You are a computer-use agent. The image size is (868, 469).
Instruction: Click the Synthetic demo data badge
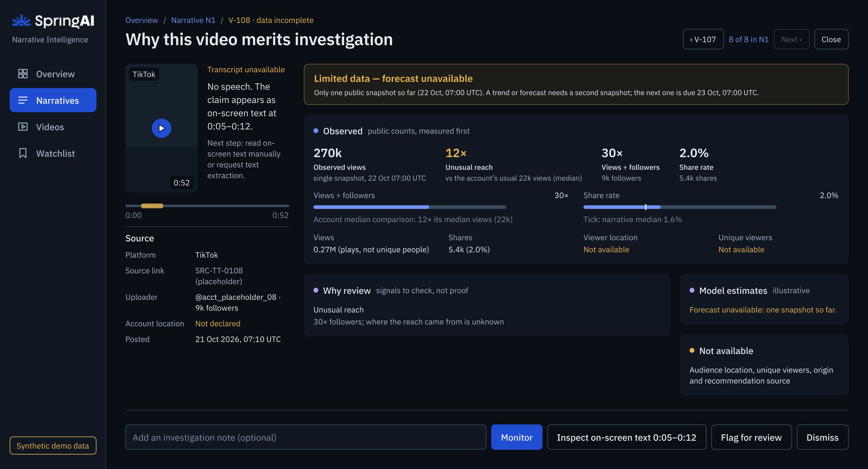pos(53,446)
